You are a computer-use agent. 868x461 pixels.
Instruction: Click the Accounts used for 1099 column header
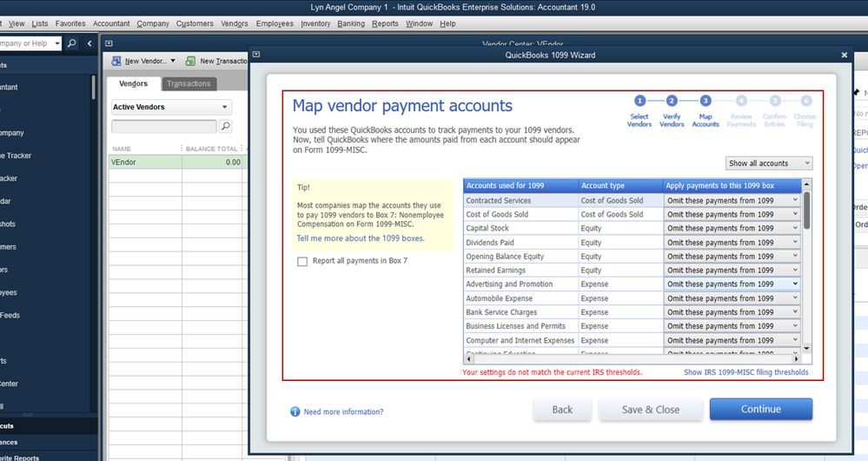tap(521, 185)
